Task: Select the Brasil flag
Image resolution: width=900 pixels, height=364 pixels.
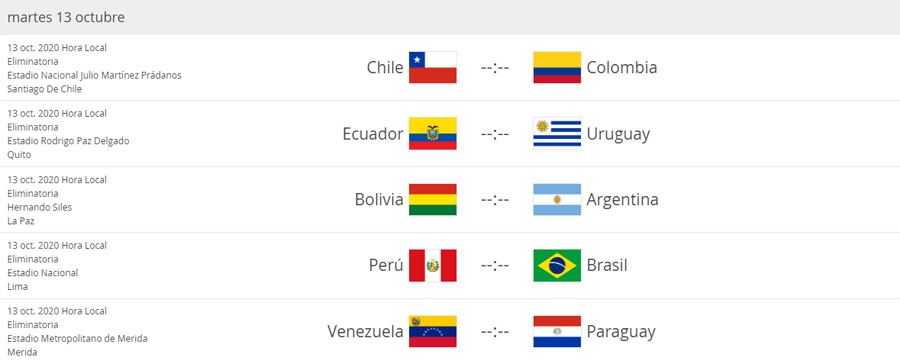Action: coord(557,265)
